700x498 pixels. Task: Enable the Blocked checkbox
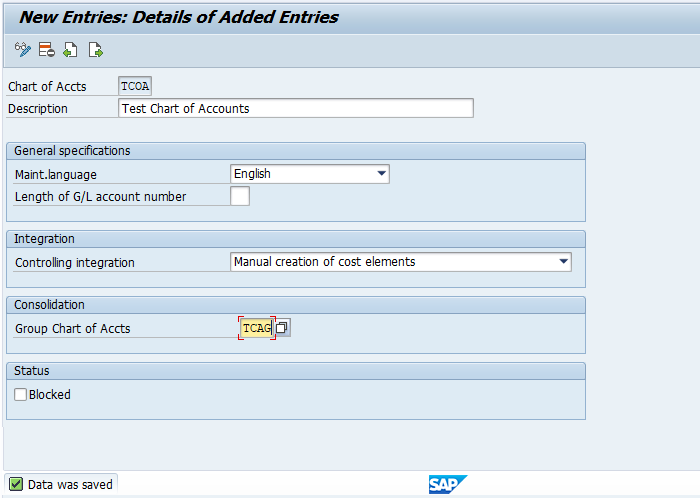pyautogui.click(x=21, y=395)
